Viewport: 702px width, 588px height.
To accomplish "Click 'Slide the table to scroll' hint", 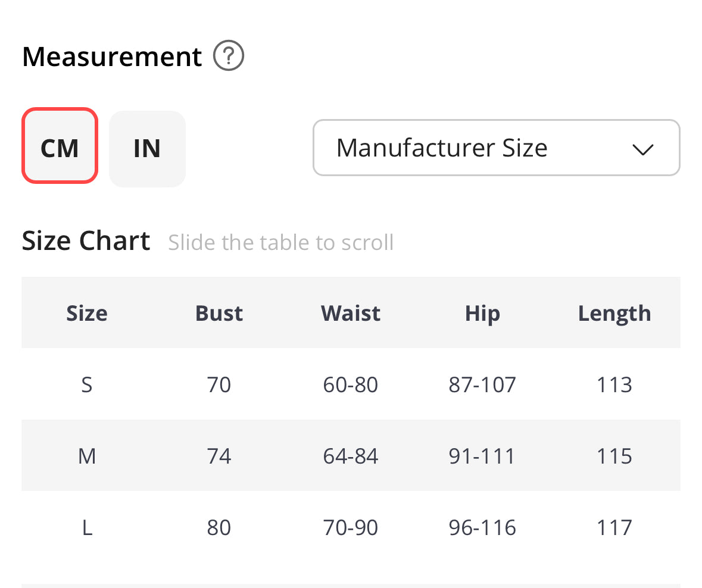I will coord(280,243).
